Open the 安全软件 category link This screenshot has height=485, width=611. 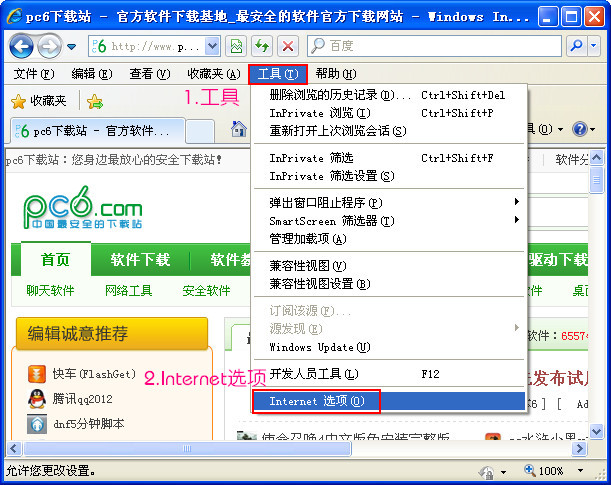pos(206,291)
